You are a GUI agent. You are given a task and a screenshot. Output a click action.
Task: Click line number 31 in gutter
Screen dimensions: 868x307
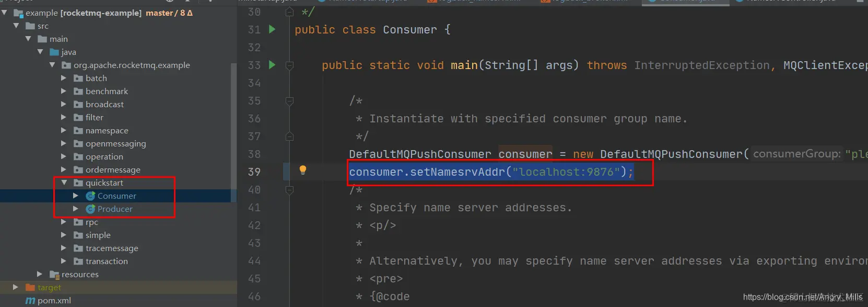[x=254, y=30]
